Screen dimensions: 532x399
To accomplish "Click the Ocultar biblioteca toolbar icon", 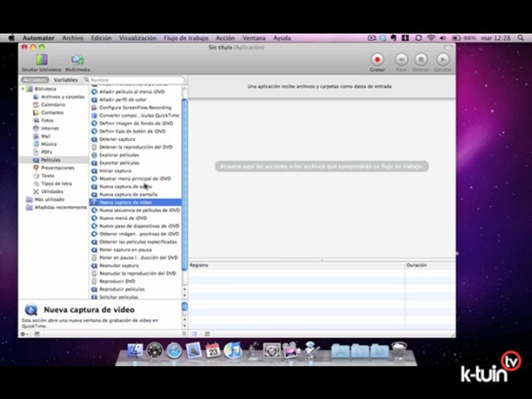I will (x=42, y=60).
